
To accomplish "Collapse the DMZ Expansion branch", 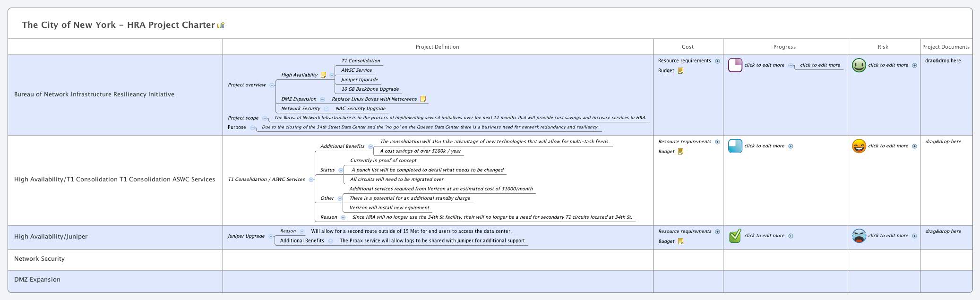I will click(x=322, y=99).
